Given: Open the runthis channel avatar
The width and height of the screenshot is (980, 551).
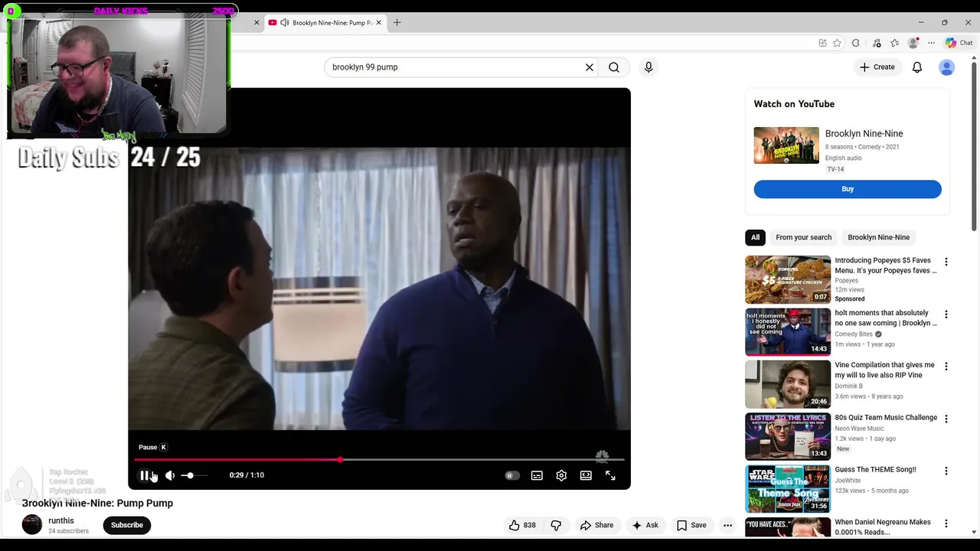Looking at the screenshot, I should point(32,524).
